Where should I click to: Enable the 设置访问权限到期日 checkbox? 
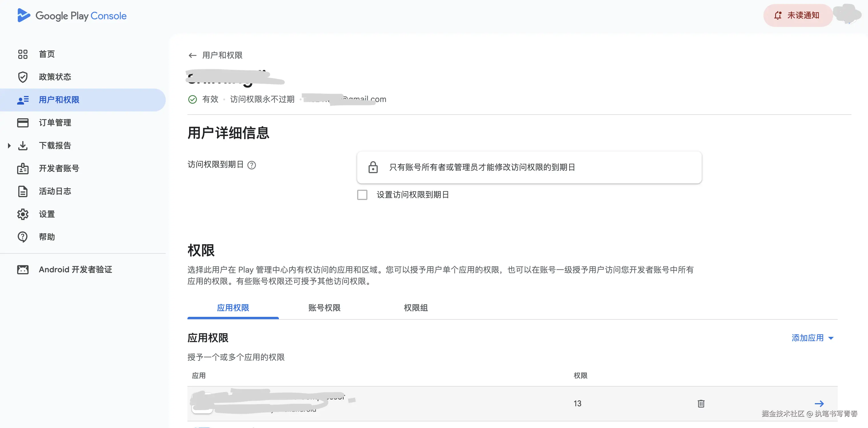(x=362, y=195)
